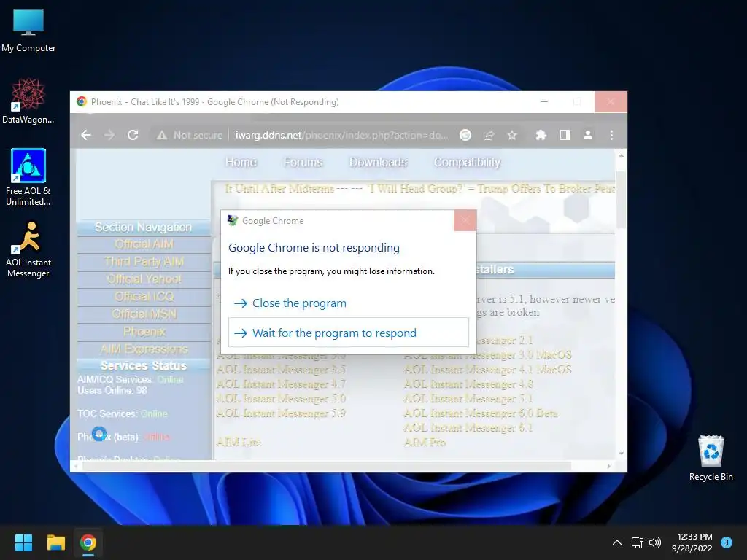The image size is (747, 560).
Task: Open AOL Instant Messenger 3.5 link
Action: (x=281, y=370)
